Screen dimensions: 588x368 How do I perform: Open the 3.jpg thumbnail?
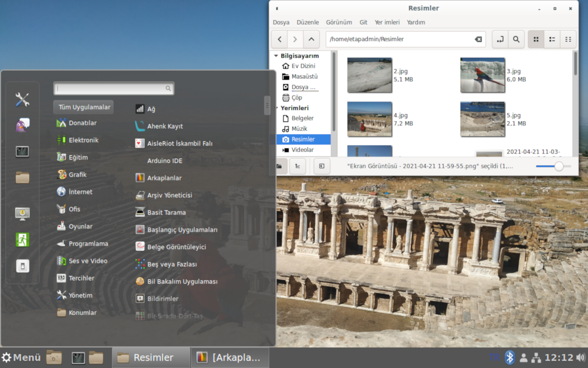[x=482, y=75]
